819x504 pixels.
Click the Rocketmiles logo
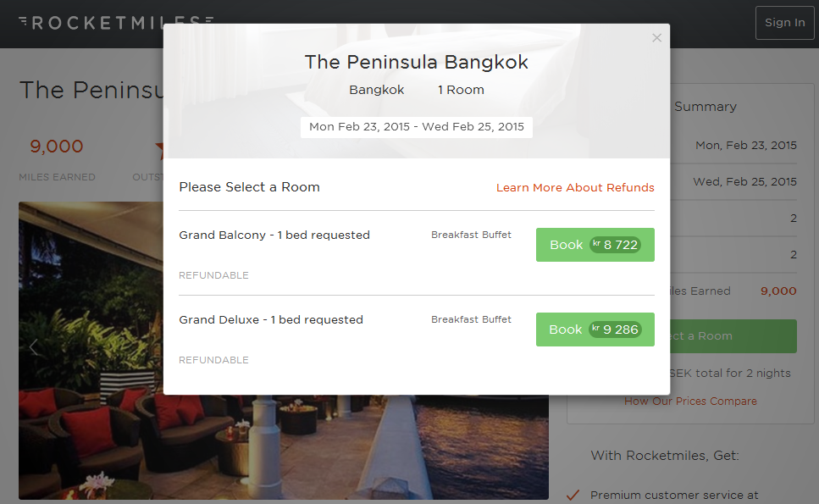116,23
